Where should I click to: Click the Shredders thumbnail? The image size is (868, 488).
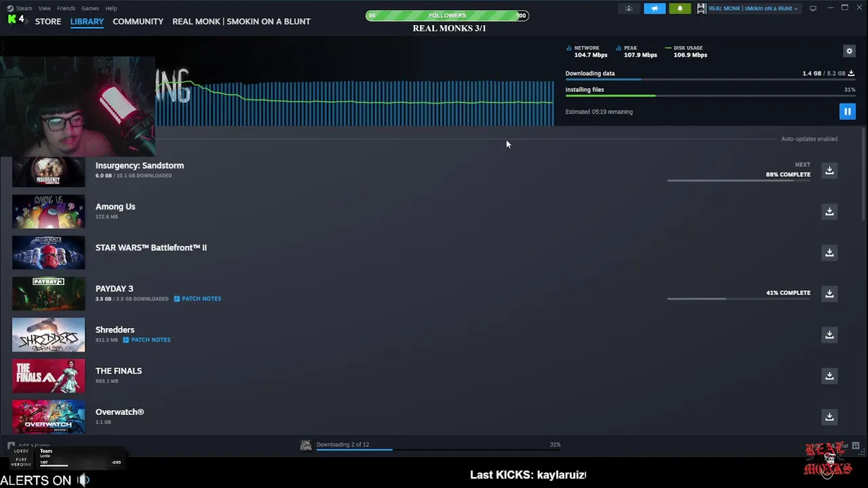pyautogui.click(x=49, y=335)
